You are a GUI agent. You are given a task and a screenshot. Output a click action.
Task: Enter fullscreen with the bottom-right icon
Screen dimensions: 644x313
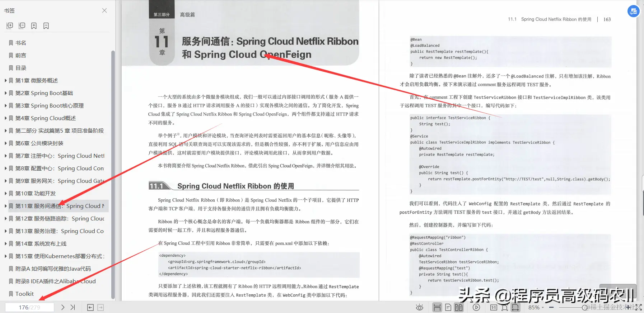(639, 307)
